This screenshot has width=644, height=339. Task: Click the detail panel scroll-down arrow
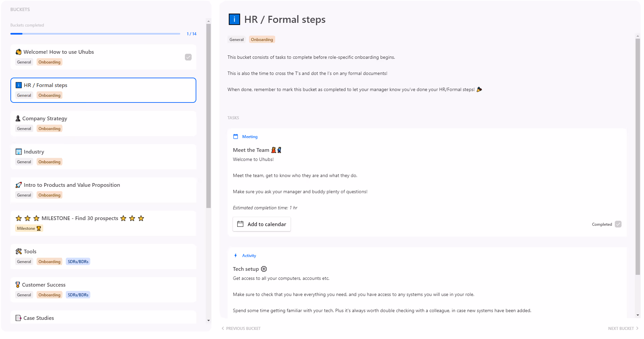click(638, 315)
